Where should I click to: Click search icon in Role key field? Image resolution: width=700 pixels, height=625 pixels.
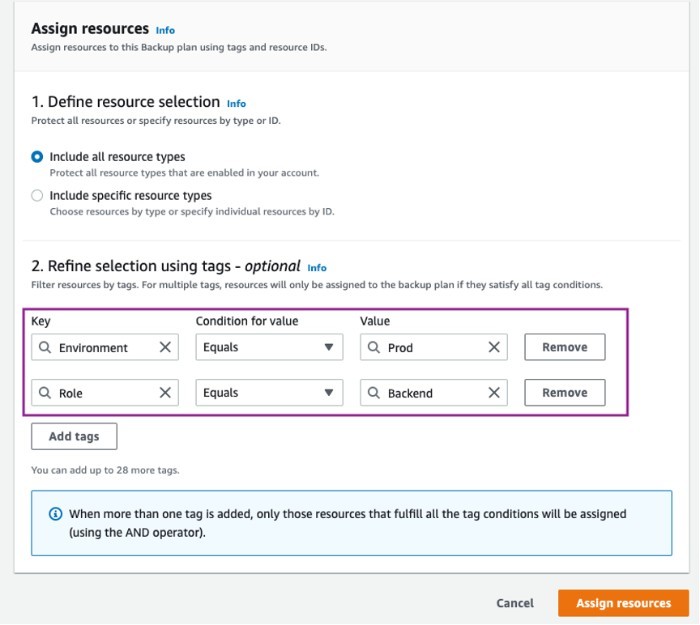(45, 393)
